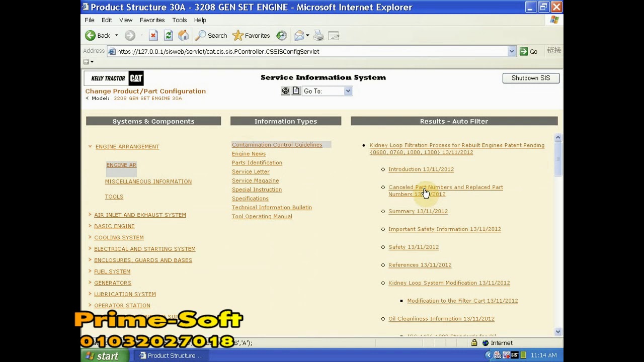Click the Refresh page icon
Viewport: 644px width, 362px height.
point(169,36)
